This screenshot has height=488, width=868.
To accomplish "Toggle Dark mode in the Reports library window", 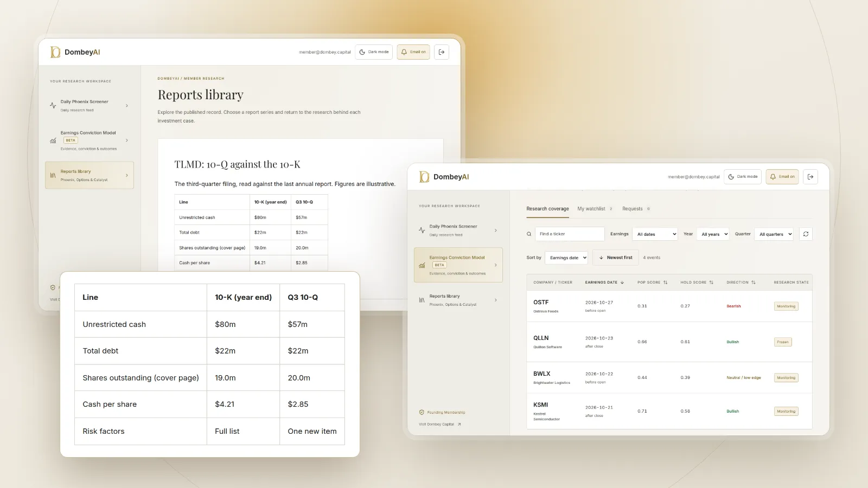I will (374, 52).
